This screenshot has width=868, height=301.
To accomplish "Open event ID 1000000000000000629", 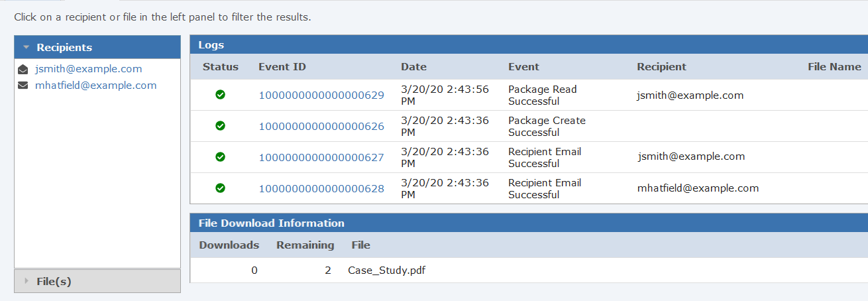I will pos(321,95).
